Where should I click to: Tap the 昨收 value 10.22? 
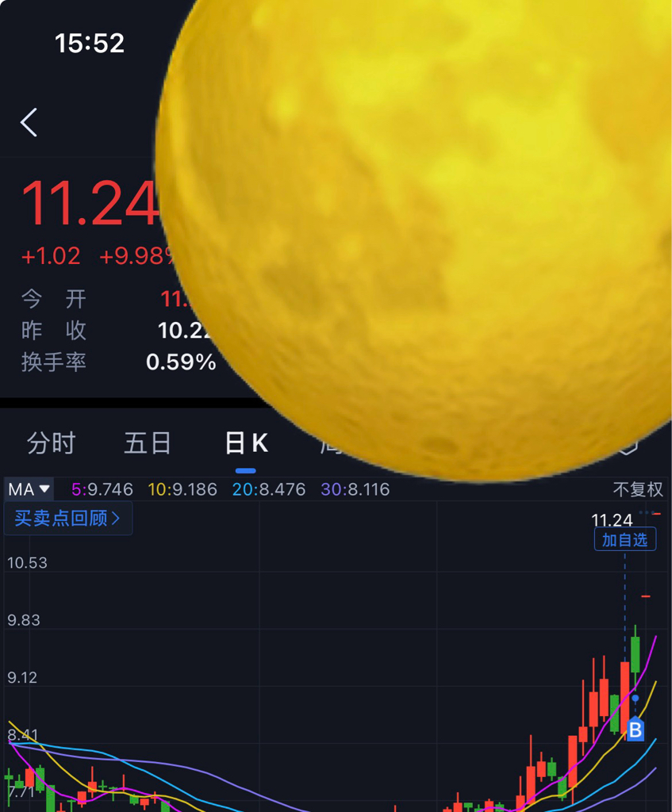click(184, 331)
